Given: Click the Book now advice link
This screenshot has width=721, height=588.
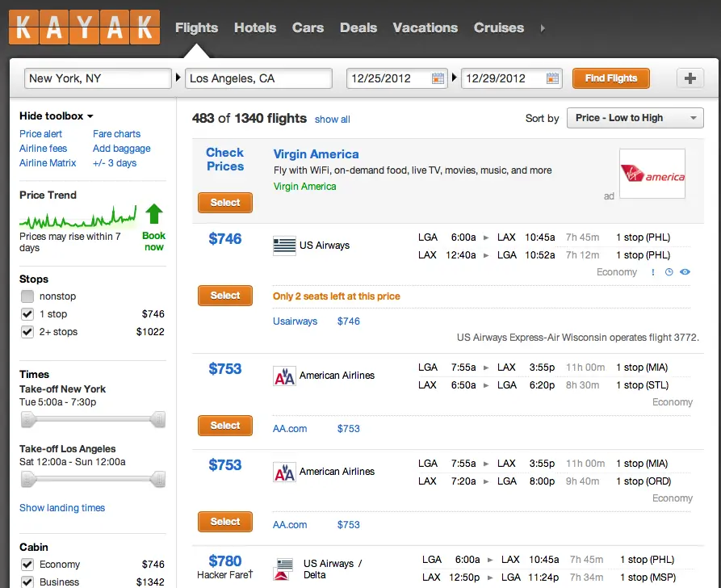Looking at the screenshot, I should tap(153, 241).
